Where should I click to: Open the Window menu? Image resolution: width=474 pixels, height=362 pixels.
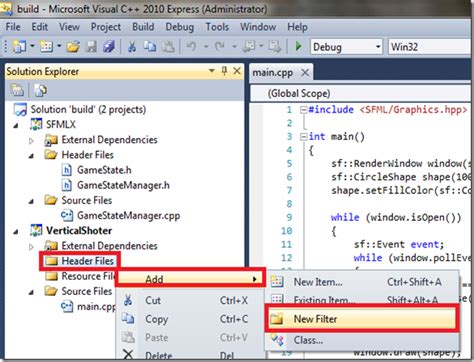[258, 27]
